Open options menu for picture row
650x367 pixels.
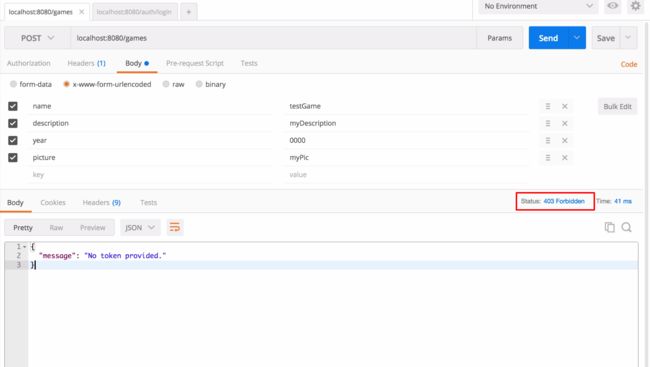[548, 158]
